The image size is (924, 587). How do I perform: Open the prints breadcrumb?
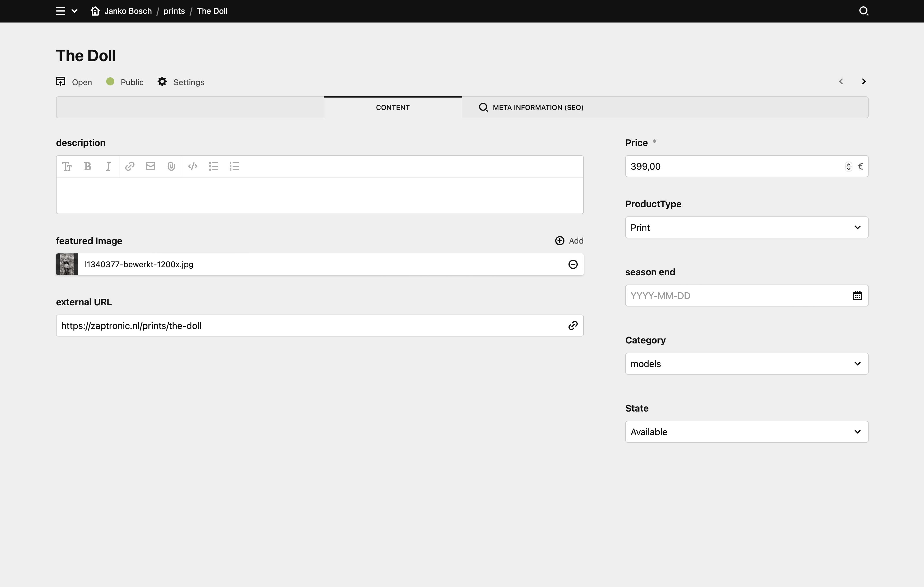[x=174, y=11]
